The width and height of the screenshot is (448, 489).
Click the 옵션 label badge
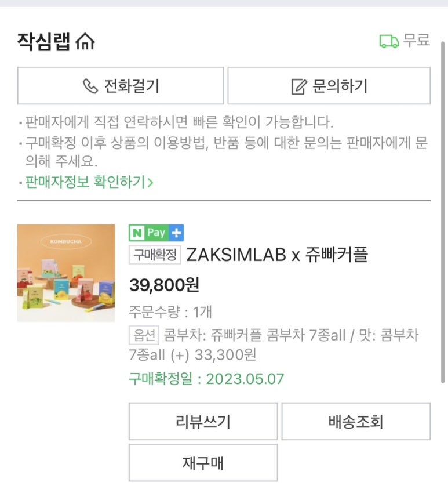coord(144,335)
